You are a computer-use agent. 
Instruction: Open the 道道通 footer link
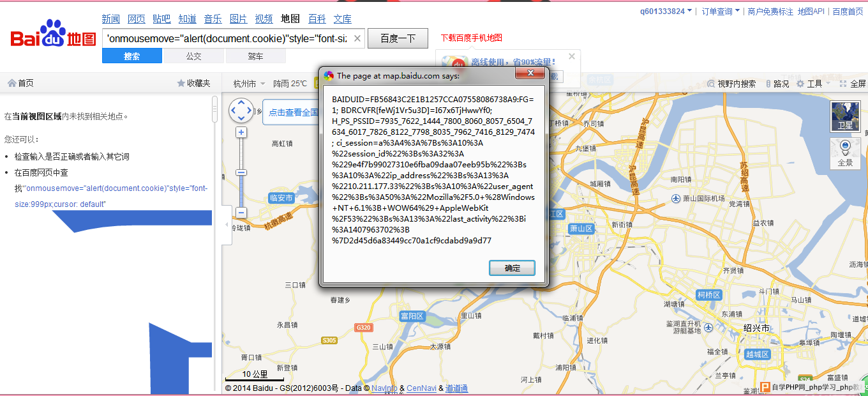[x=457, y=388]
